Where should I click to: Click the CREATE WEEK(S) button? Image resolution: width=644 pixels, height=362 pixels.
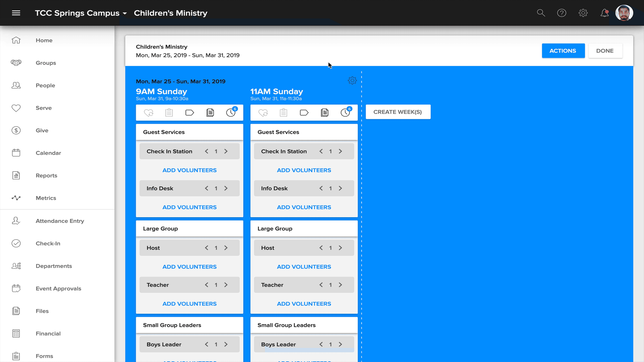coord(398,112)
